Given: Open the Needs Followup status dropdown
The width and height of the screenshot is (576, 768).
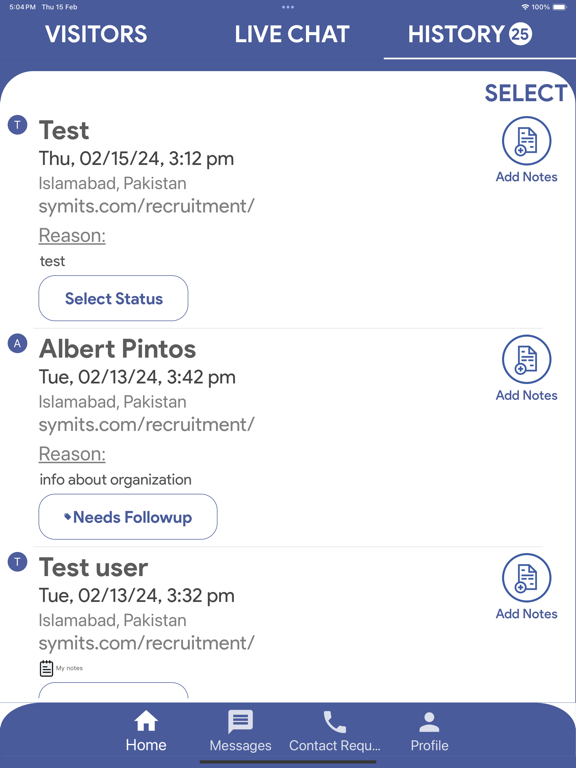Looking at the screenshot, I should [x=128, y=517].
